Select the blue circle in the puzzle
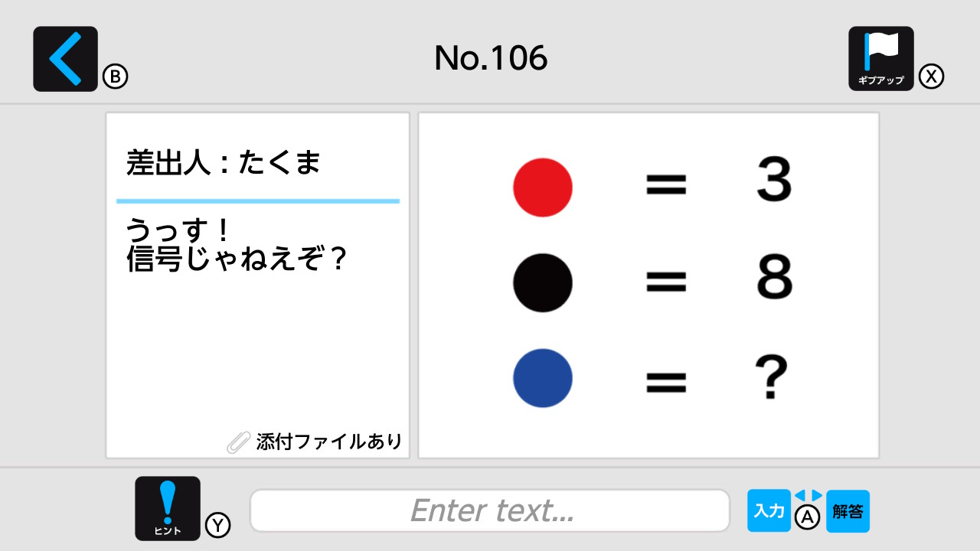This screenshot has height=551, width=980. (x=542, y=377)
